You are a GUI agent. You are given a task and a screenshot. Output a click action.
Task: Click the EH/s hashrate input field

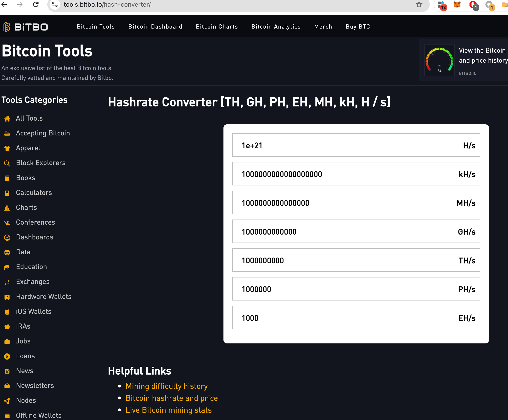pos(356,318)
